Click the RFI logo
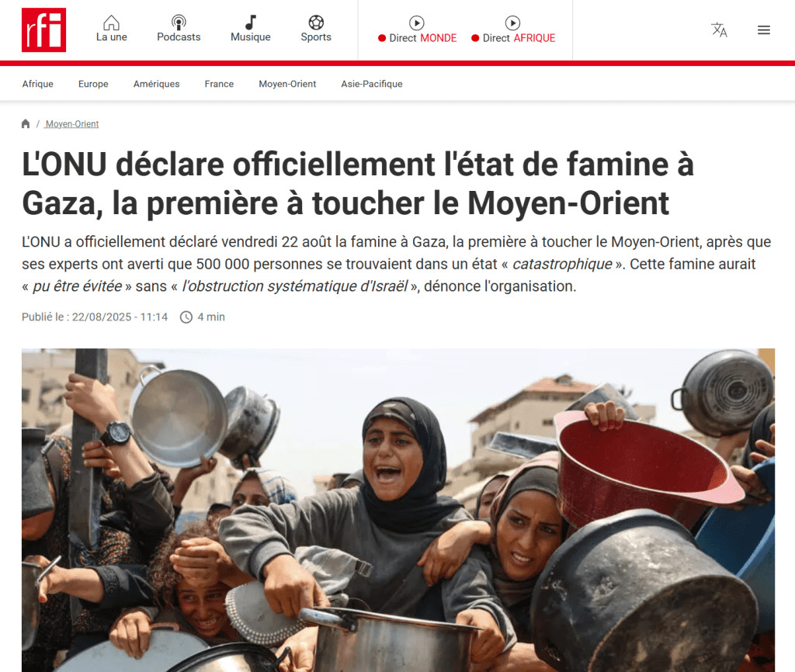 click(x=43, y=30)
